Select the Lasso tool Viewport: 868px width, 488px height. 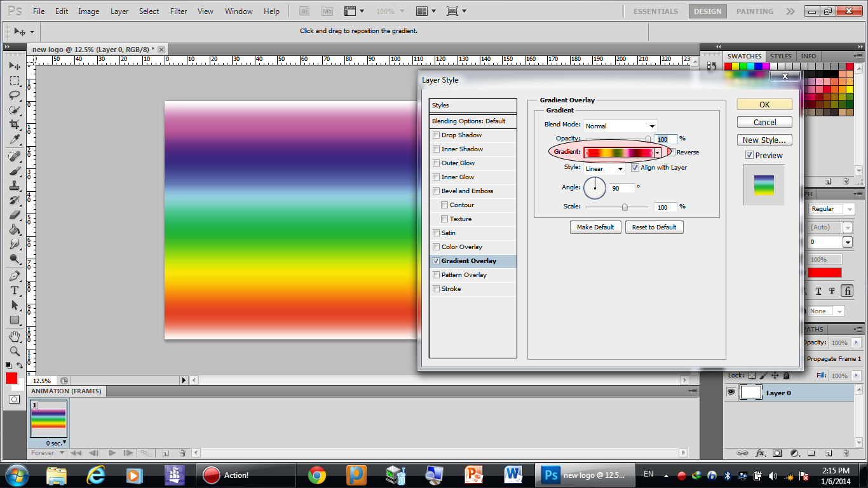(14, 95)
